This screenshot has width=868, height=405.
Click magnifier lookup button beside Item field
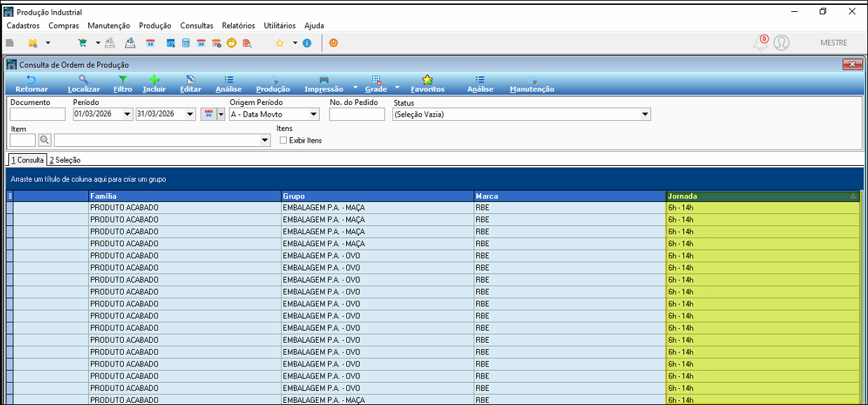(45, 140)
